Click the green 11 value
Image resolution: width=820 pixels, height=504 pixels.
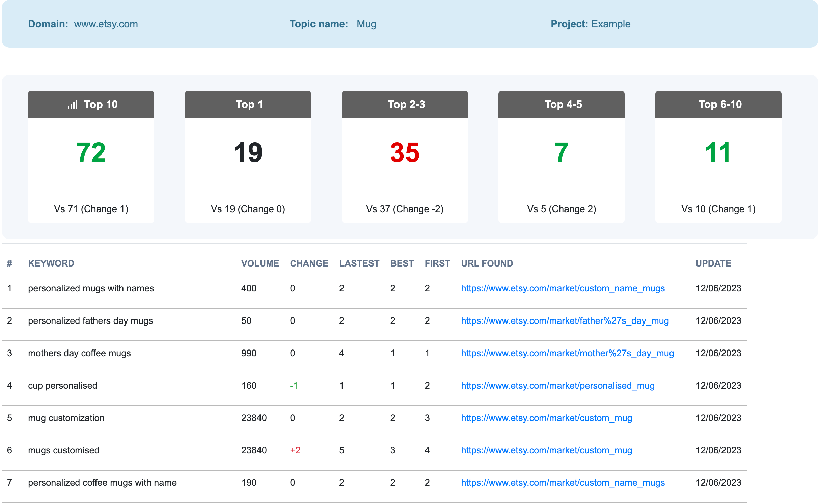click(718, 153)
